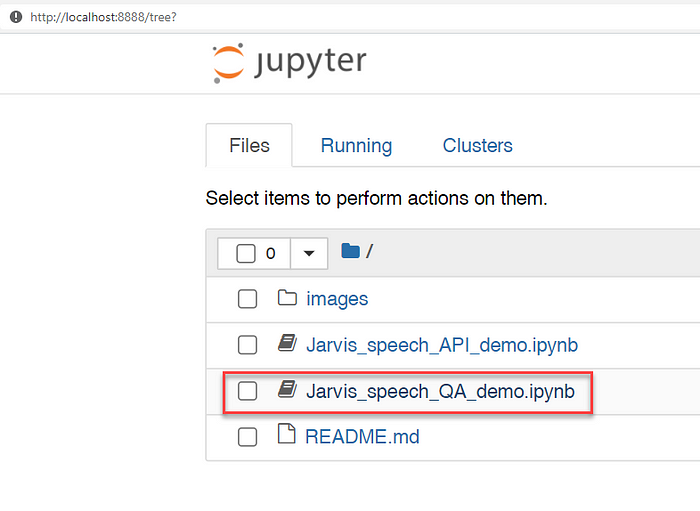The height and width of the screenshot is (511, 700).
Task: Open Jarvis_speech_QA_demo.ipynb notebook
Action: 441,392
